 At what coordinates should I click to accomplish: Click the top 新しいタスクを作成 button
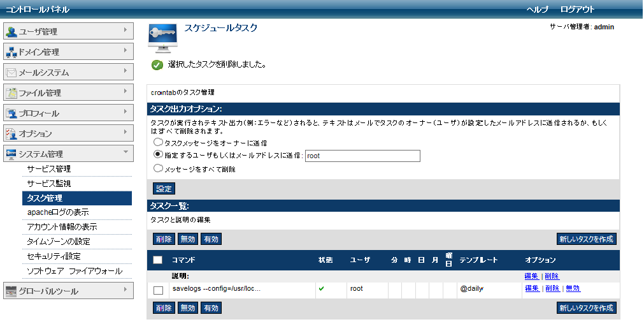point(586,239)
